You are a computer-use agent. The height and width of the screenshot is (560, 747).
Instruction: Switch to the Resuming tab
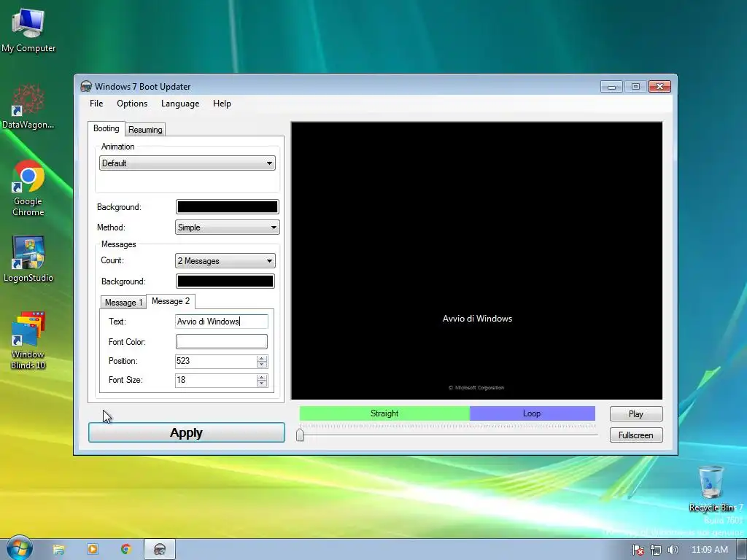point(145,130)
